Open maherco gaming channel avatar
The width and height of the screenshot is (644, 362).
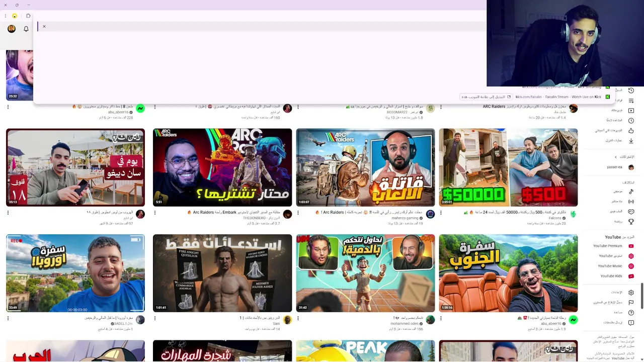(x=430, y=214)
